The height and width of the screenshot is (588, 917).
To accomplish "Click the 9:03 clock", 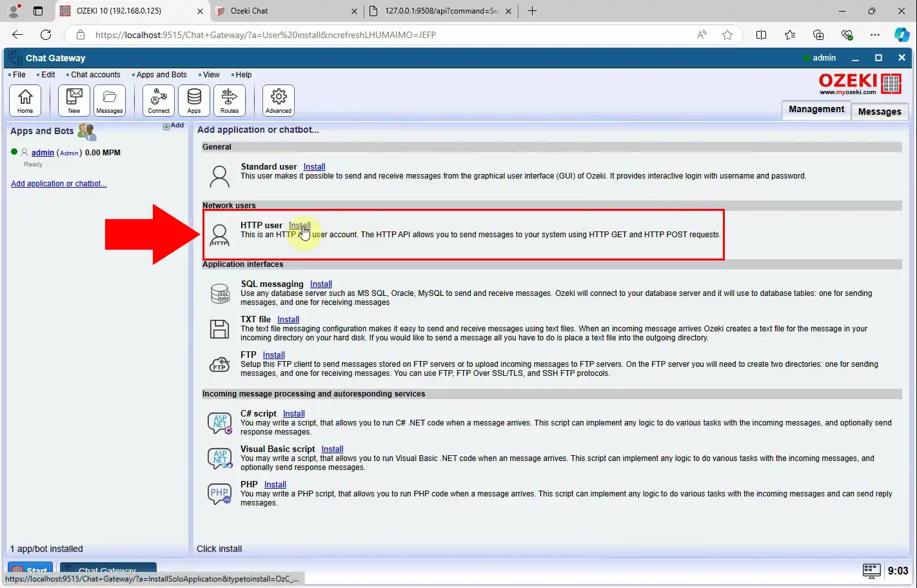I will [898, 571].
